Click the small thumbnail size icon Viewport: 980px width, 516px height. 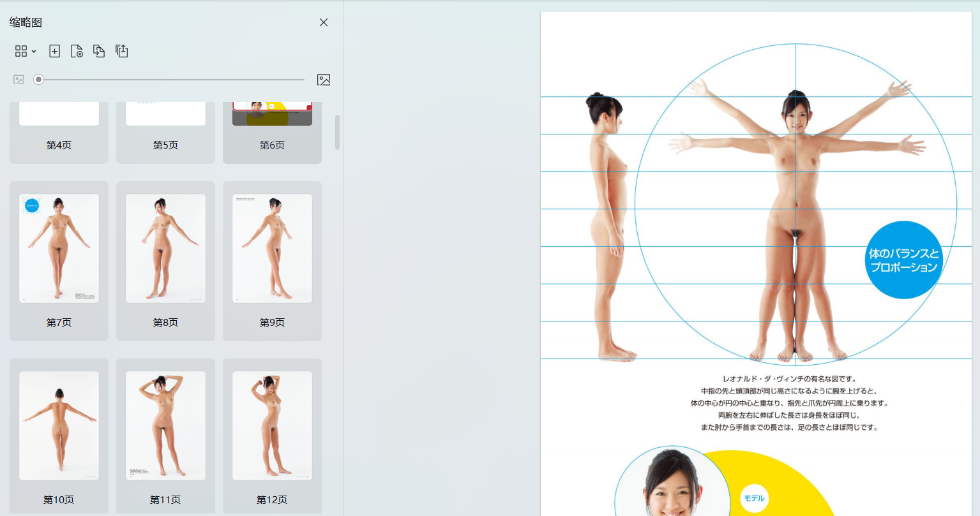pyautogui.click(x=19, y=80)
